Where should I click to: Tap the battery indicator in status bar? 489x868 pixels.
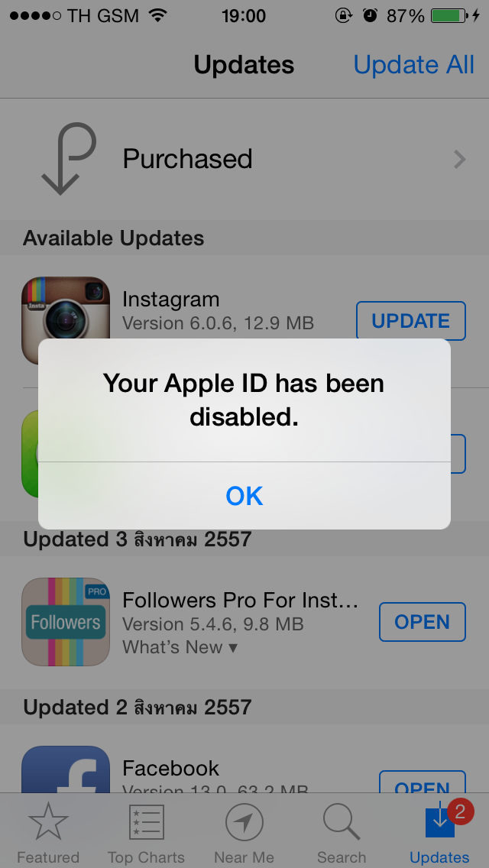point(449,15)
